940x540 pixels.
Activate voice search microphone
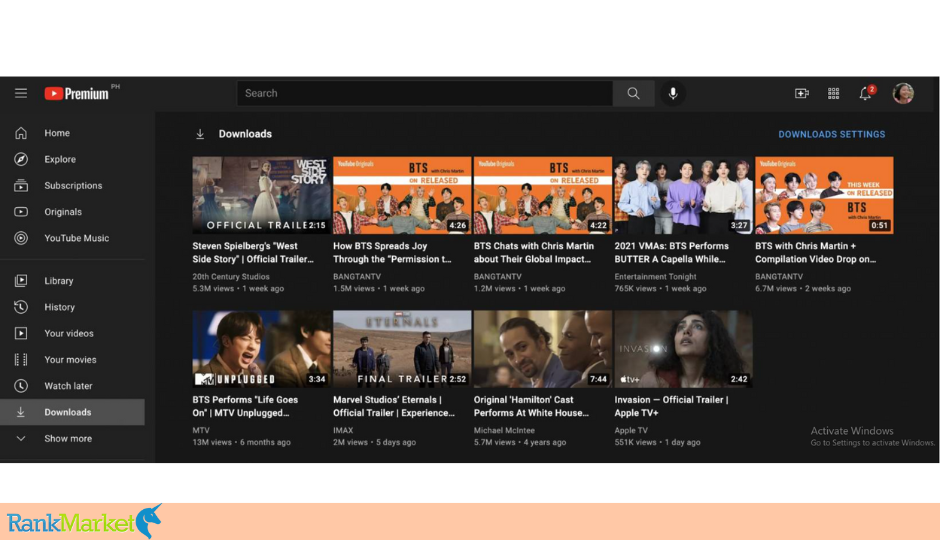[673, 93]
